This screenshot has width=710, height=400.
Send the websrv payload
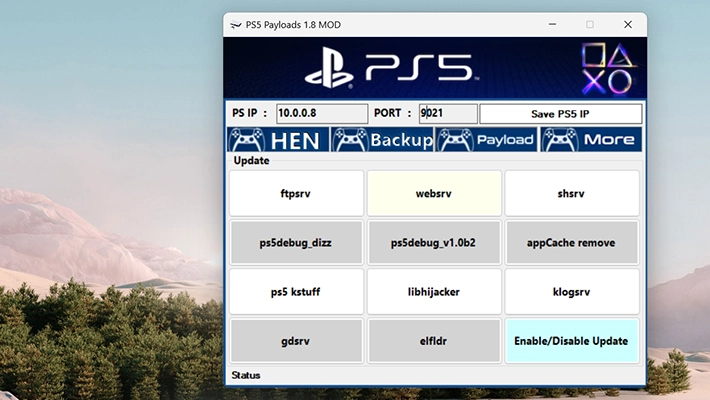click(x=434, y=193)
